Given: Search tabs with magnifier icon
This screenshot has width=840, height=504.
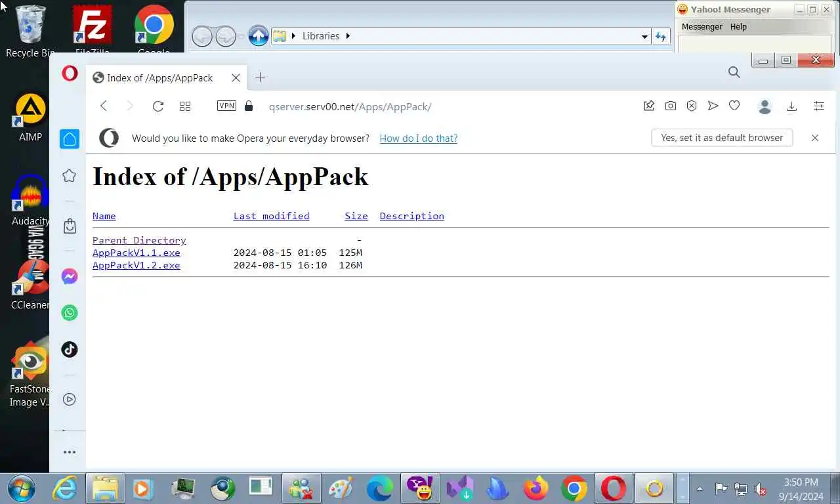Looking at the screenshot, I should click(x=734, y=72).
